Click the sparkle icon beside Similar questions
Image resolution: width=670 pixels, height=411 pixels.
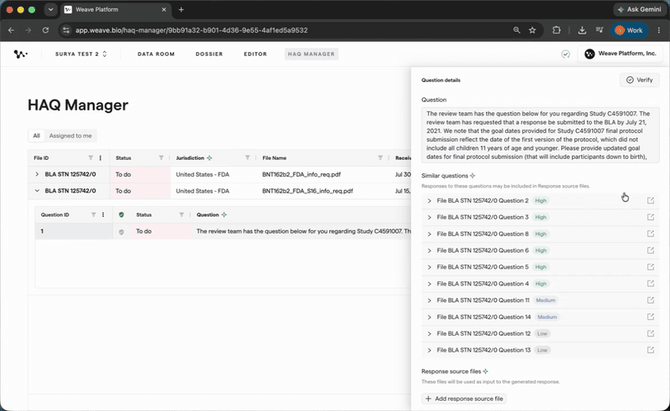click(473, 176)
